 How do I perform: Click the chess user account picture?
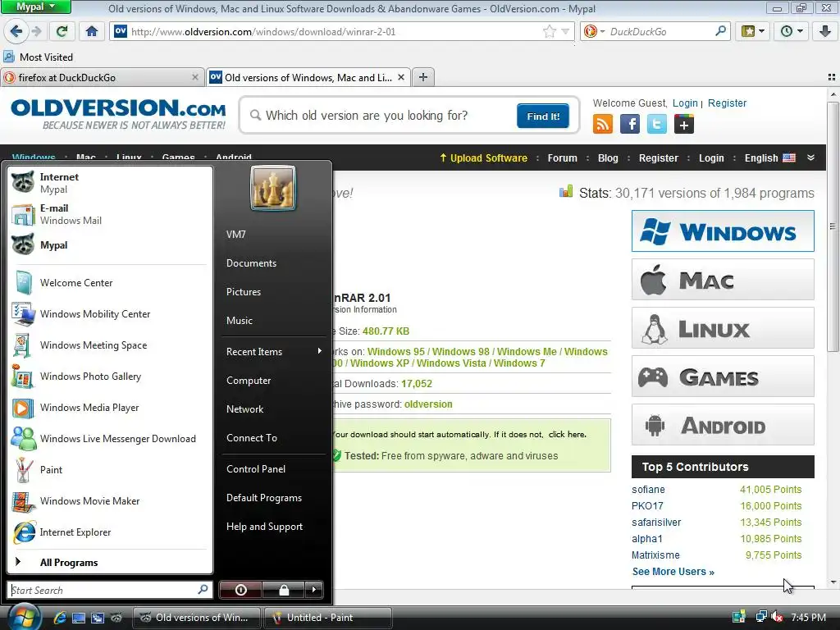(272, 188)
